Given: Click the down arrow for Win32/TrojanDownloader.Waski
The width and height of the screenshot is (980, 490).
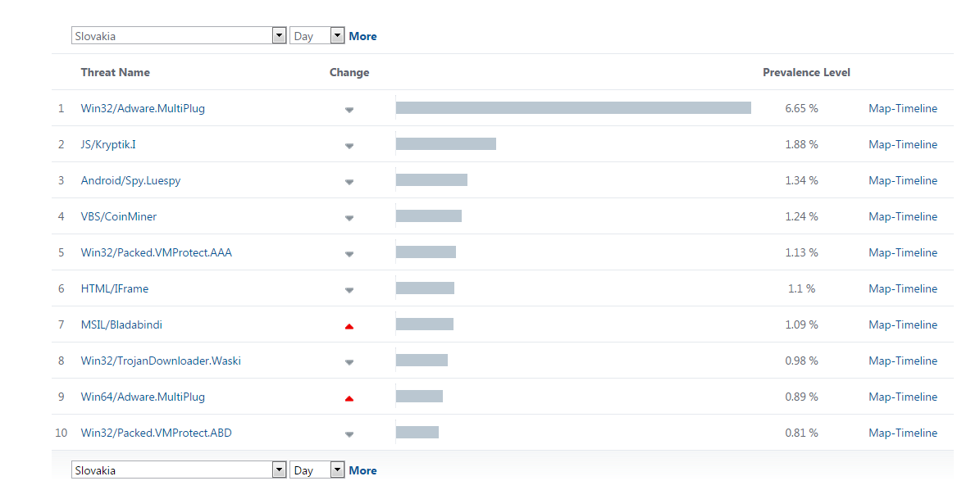Looking at the screenshot, I should pyautogui.click(x=349, y=361).
